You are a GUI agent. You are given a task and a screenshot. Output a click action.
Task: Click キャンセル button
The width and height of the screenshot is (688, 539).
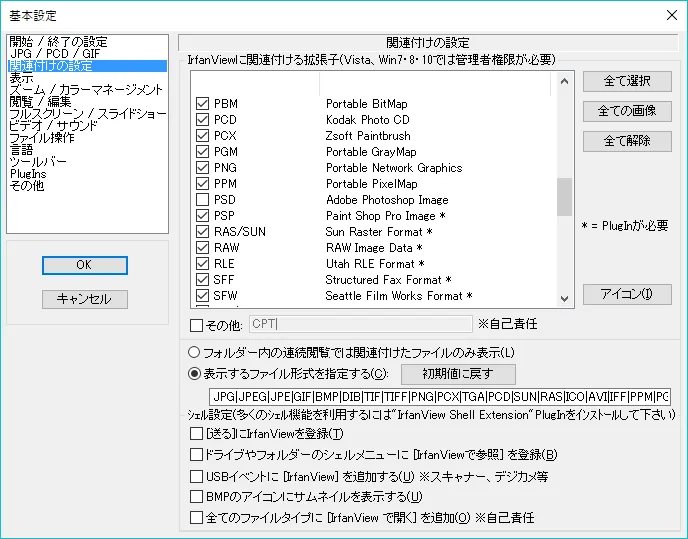[x=85, y=299]
